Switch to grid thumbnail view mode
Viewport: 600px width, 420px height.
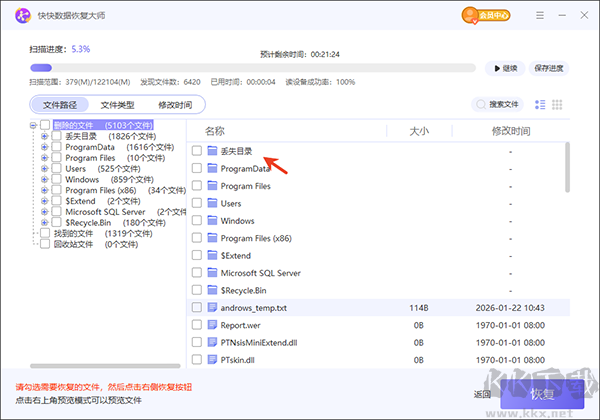tap(558, 104)
